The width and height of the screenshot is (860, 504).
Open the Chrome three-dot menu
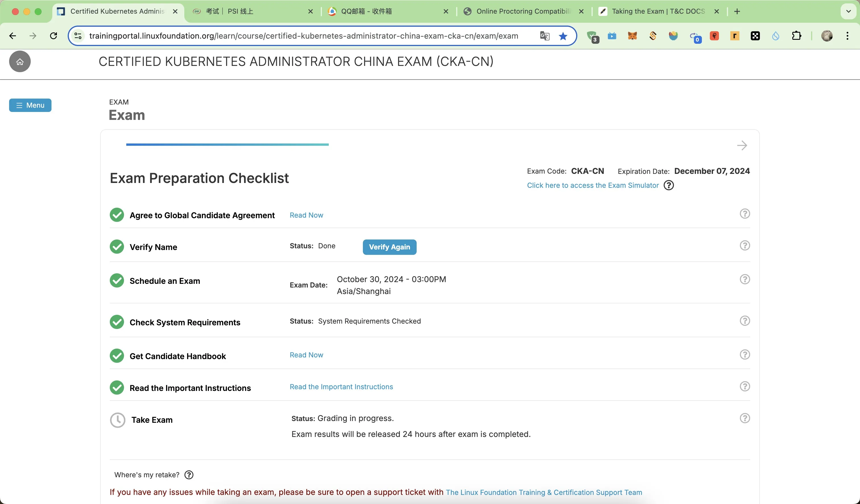click(x=847, y=36)
